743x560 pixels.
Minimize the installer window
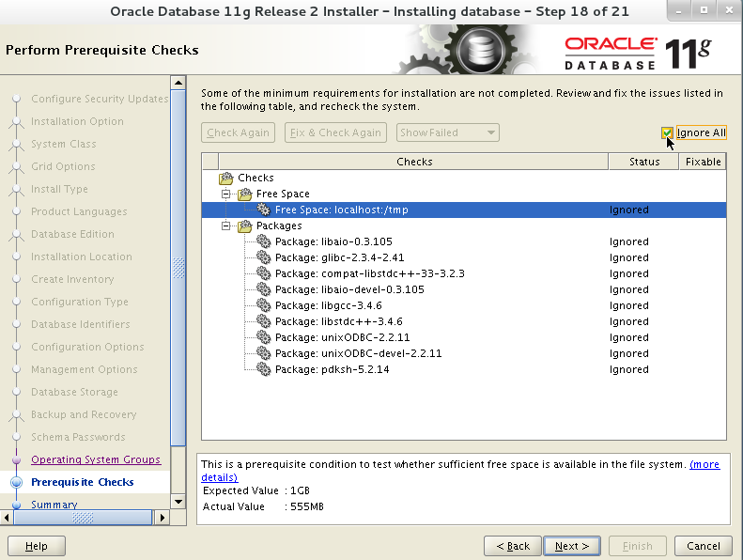[678, 10]
